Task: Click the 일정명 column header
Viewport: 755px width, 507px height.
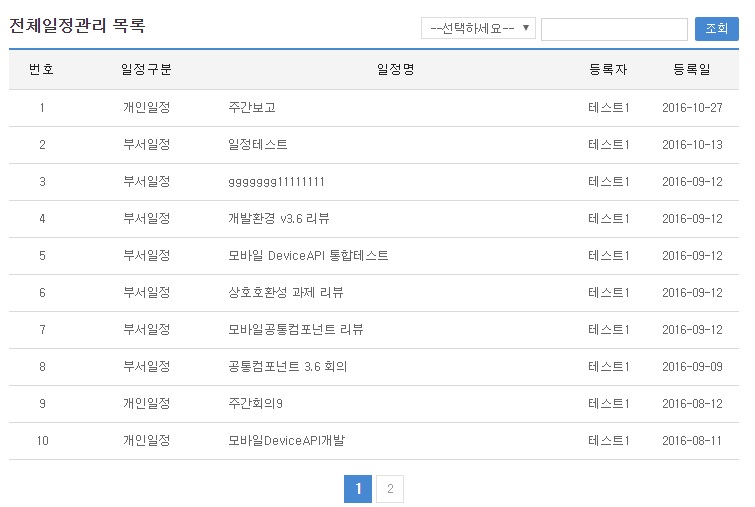Action: click(x=396, y=69)
